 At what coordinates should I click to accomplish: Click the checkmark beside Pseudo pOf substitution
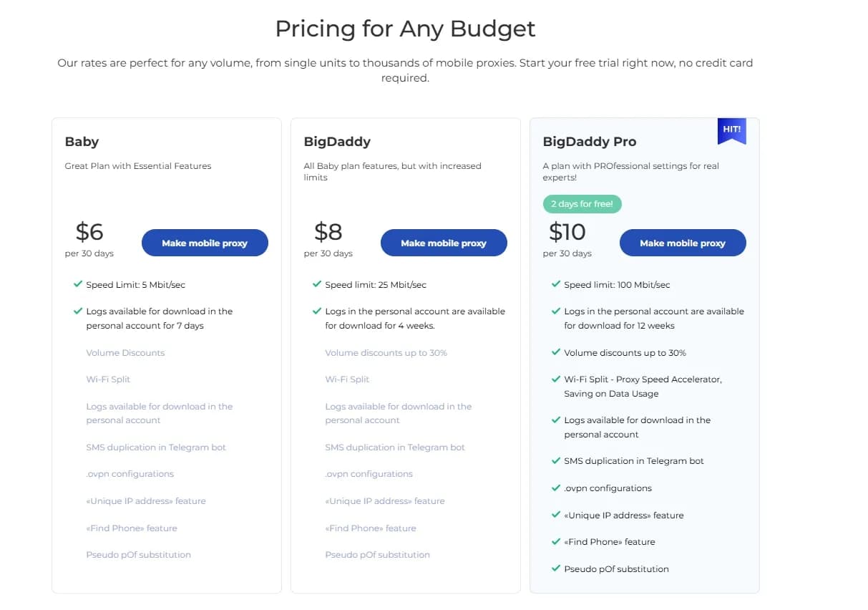556,568
